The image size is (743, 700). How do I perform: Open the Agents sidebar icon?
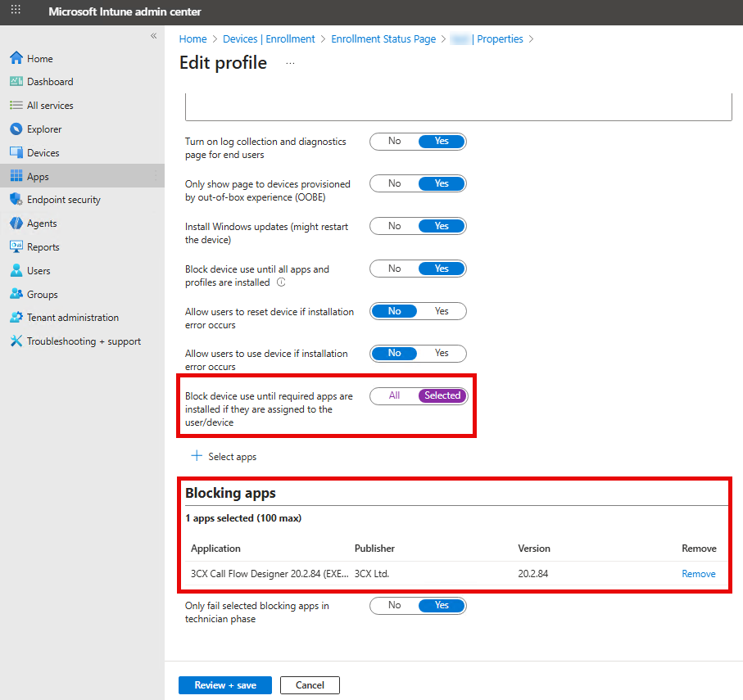pos(16,224)
